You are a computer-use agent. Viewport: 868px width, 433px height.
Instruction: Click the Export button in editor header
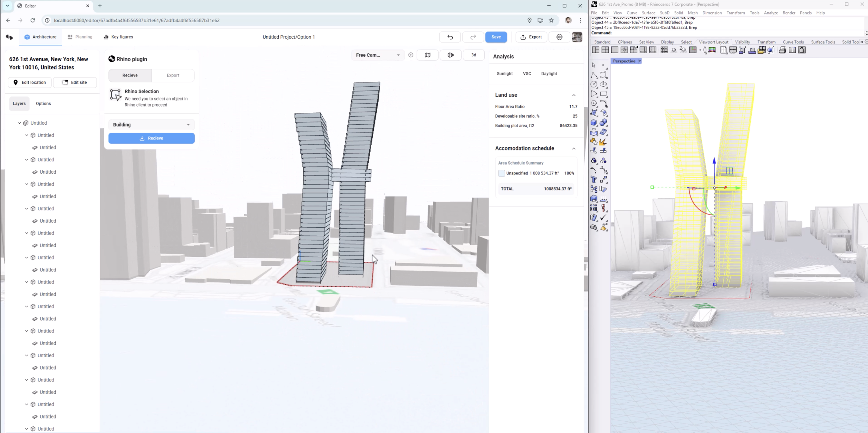(x=531, y=37)
